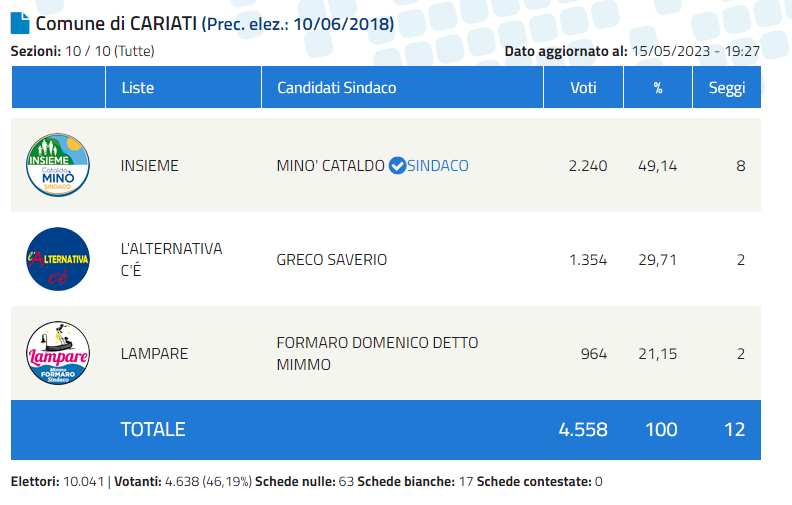
Task: Click the blue checkmark badge next to SINDACO
Action: 397,166
